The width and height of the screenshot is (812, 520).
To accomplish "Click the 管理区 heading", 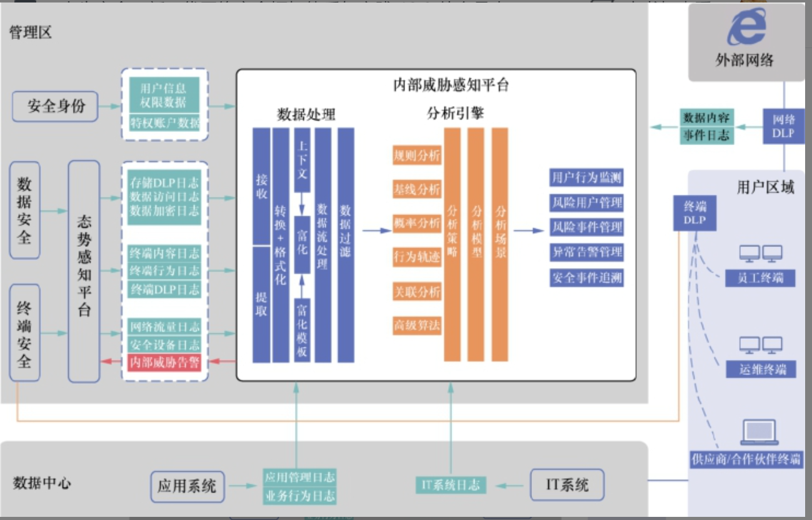I will point(30,32).
